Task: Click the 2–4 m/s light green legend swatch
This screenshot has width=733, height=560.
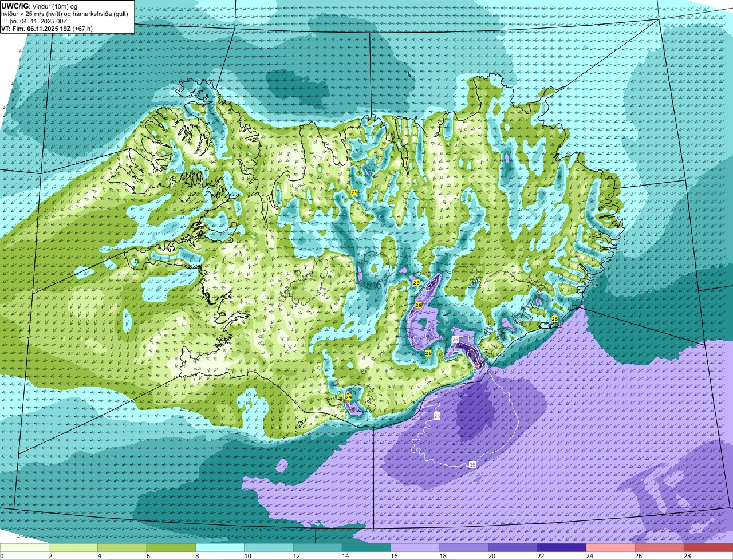Action: pyautogui.click(x=73, y=548)
